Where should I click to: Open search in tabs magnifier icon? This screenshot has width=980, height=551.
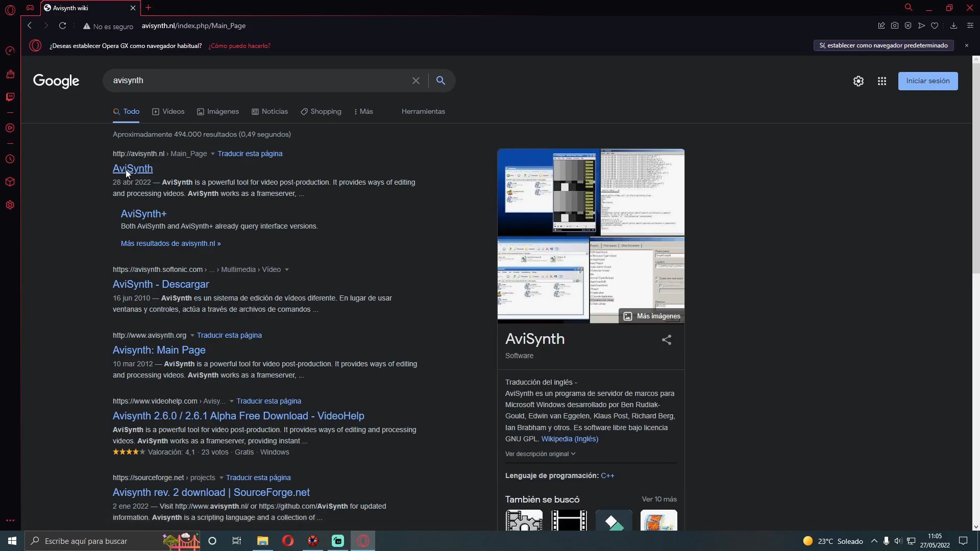(x=909, y=8)
